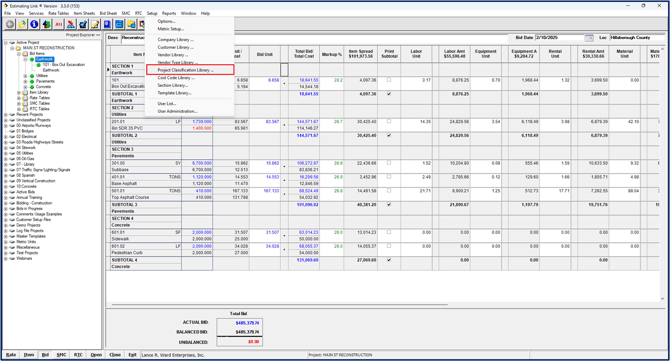Expand the Pavements node in Bid Items

25,82
